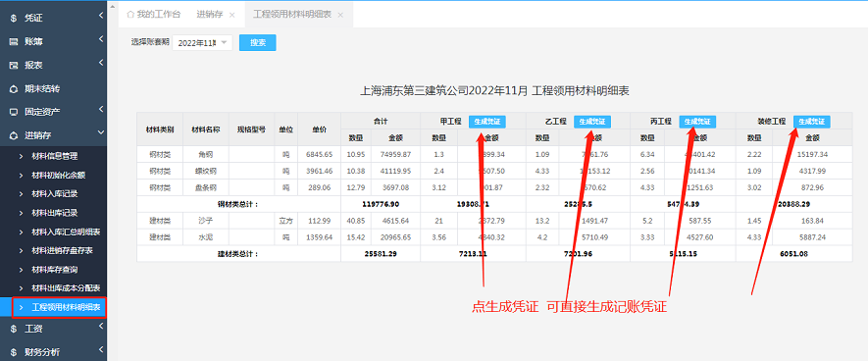This screenshot has height=361, width=868.
Task: Click the home icon on 我的工作台 tab
Action: 130,15
